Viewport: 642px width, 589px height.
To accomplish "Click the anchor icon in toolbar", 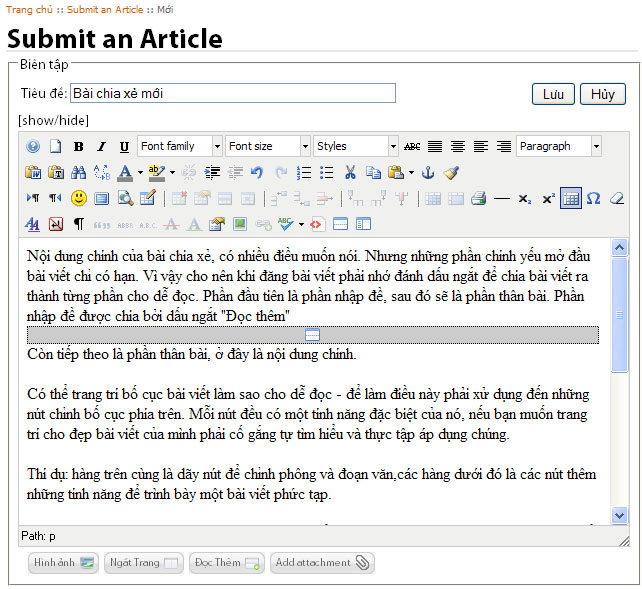I will pyautogui.click(x=429, y=172).
